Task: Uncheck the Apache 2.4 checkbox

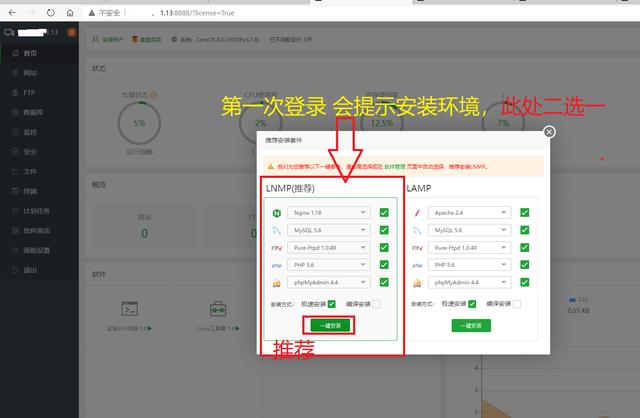Action: tap(525, 212)
